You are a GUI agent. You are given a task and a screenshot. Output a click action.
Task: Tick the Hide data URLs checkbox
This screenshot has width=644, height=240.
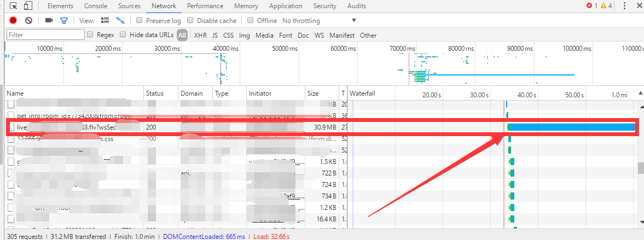point(123,35)
